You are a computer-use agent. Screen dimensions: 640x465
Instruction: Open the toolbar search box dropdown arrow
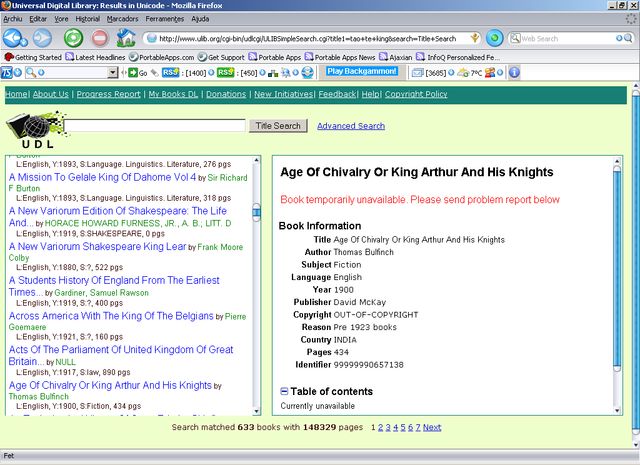click(x=113, y=73)
